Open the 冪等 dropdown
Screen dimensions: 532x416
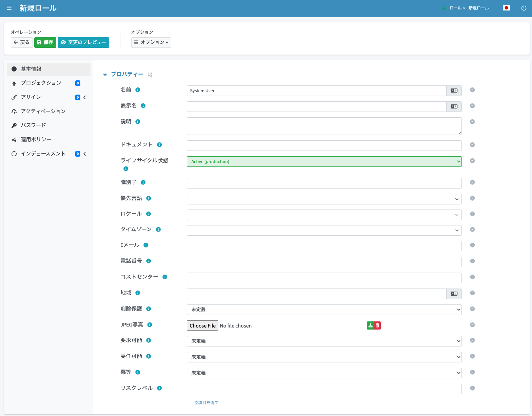tap(324, 373)
